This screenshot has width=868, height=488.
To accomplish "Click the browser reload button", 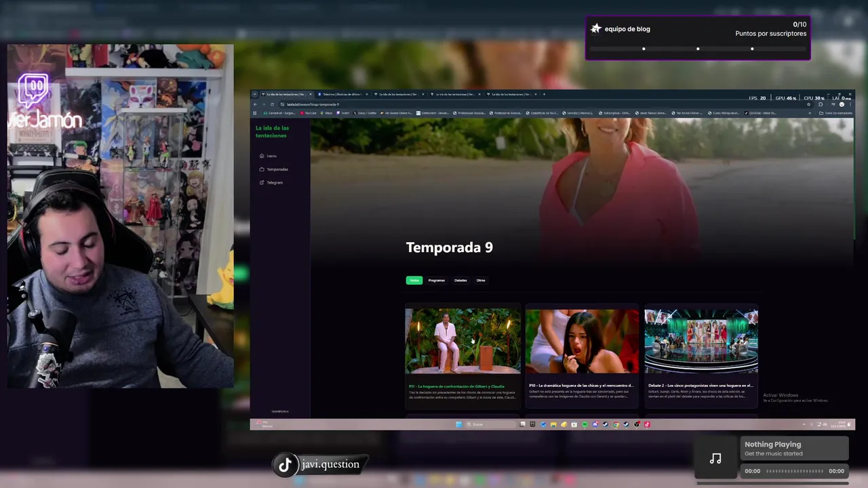I will 272,104.
